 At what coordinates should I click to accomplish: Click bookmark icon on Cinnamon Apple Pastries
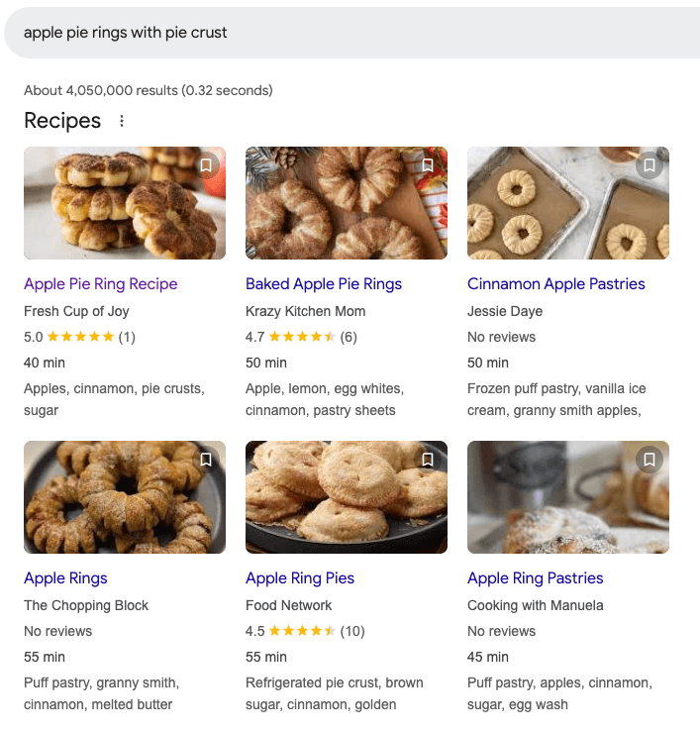coord(650,165)
